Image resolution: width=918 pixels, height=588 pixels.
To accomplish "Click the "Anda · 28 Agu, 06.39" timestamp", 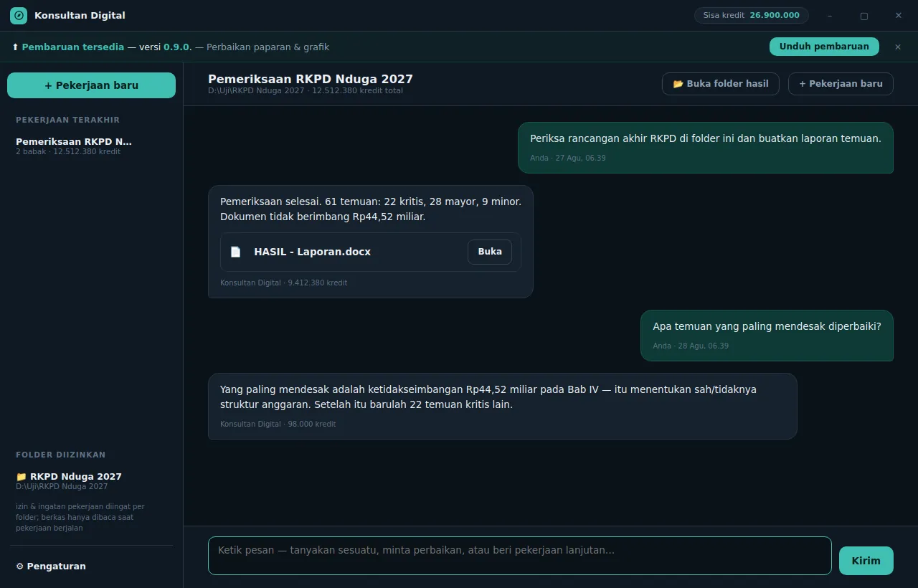I will pyautogui.click(x=691, y=346).
